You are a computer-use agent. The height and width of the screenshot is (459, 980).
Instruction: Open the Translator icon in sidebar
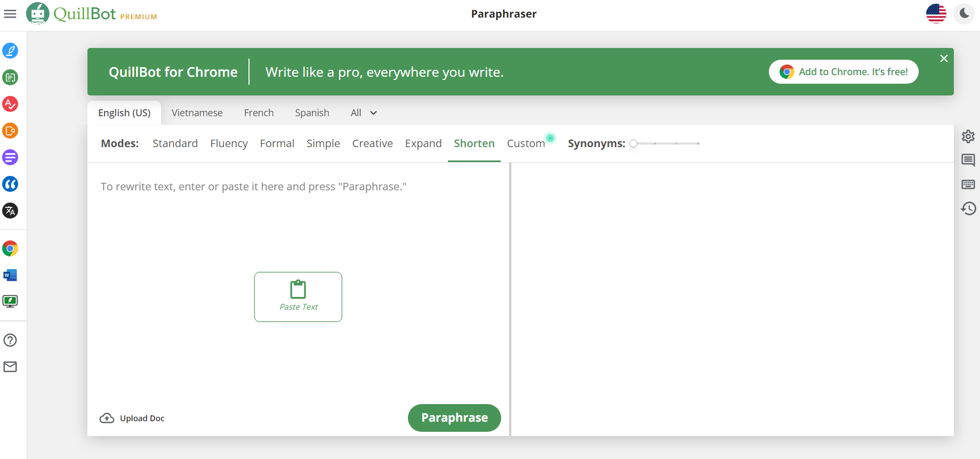pyautogui.click(x=10, y=211)
